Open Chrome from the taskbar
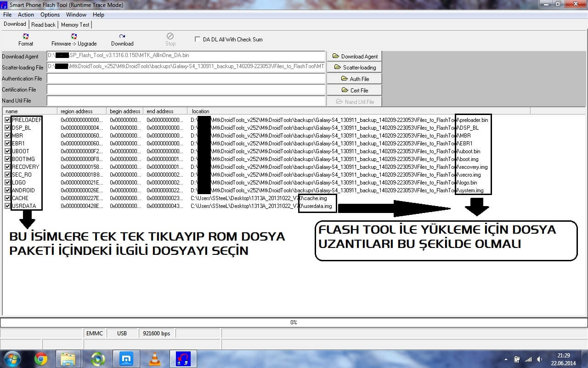Viewport: 588px width, 368px height. tap(41, 359)
